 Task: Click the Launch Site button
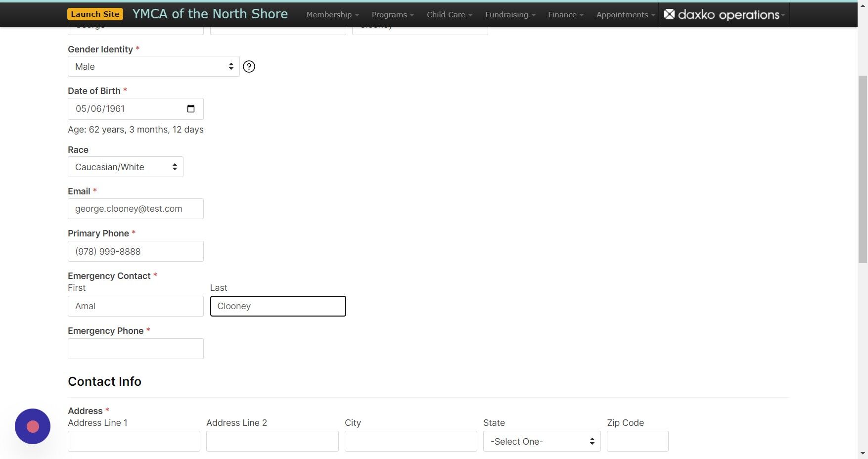pyautogui.click(x=95, y=14)
